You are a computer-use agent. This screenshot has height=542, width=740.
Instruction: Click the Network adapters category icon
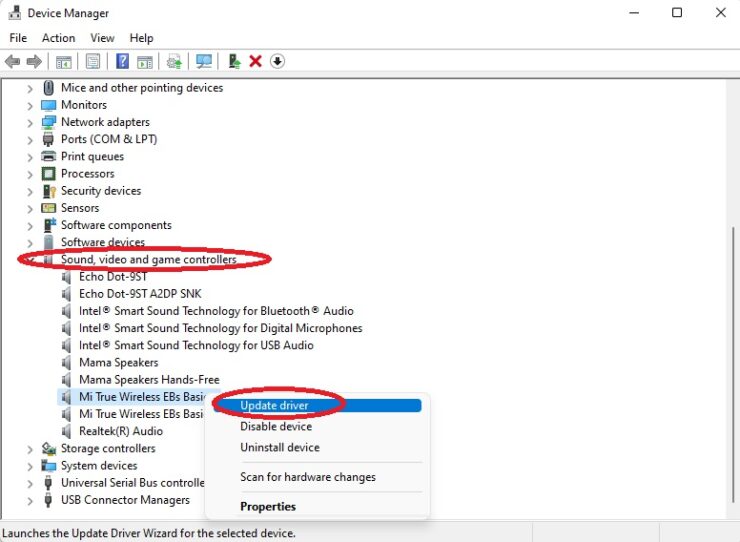(x=49, y=122)
